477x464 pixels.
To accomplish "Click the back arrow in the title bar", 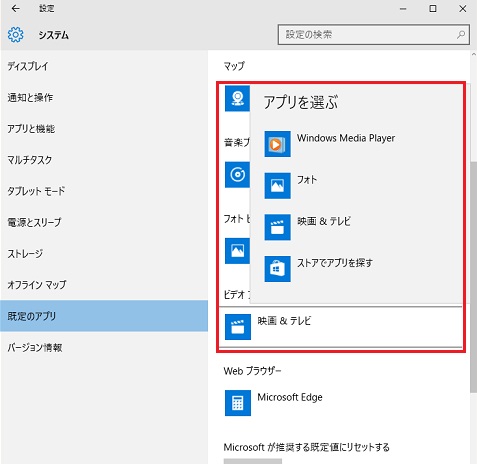I will coord(15,8).
